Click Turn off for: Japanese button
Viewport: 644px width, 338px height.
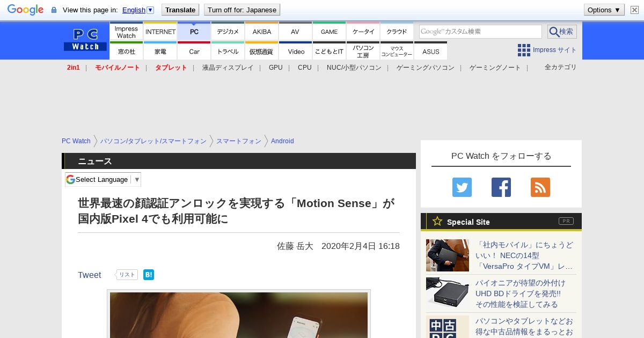242,10
